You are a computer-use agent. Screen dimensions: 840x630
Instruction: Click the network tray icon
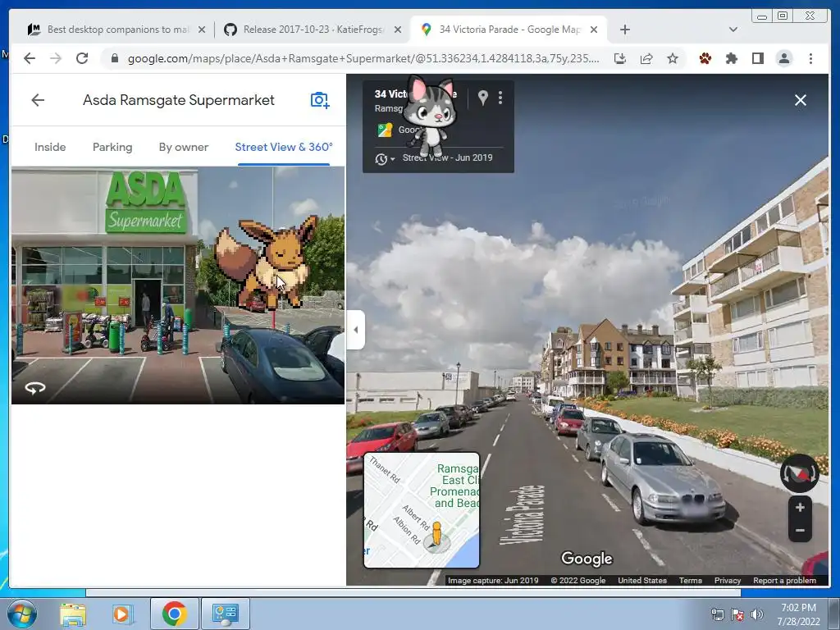click(x=717, y=614)
